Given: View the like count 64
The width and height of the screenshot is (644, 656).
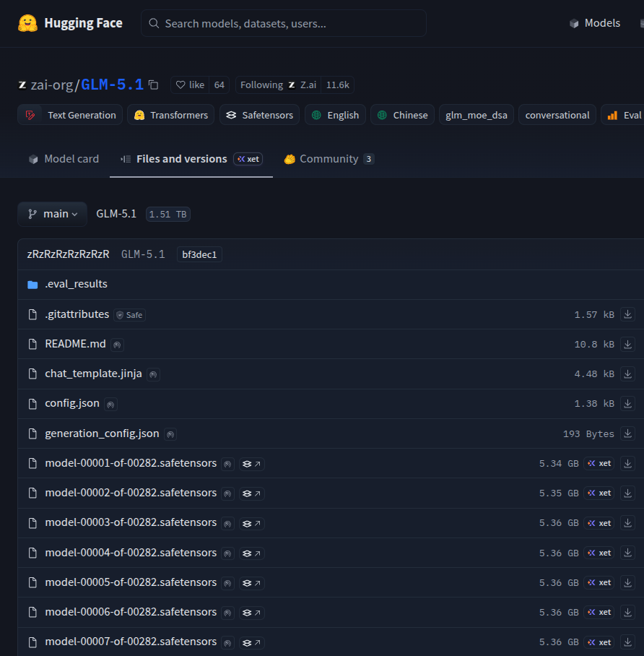Looking at the screenshot, I should [219, 85].
